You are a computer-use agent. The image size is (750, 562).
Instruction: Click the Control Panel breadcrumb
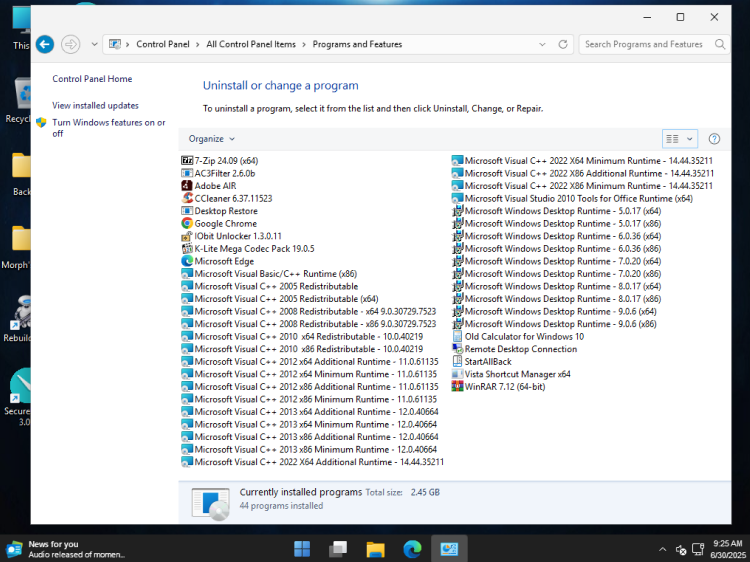click(x=163, y=44)
